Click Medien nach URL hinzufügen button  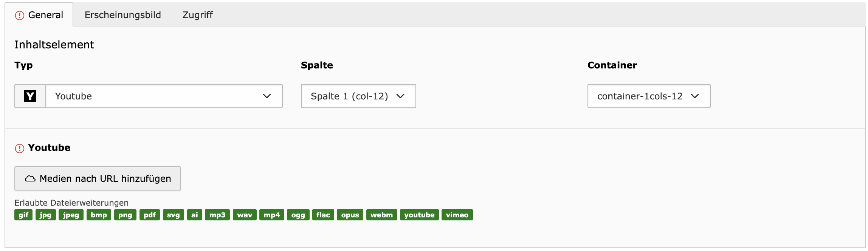point(98,178)
